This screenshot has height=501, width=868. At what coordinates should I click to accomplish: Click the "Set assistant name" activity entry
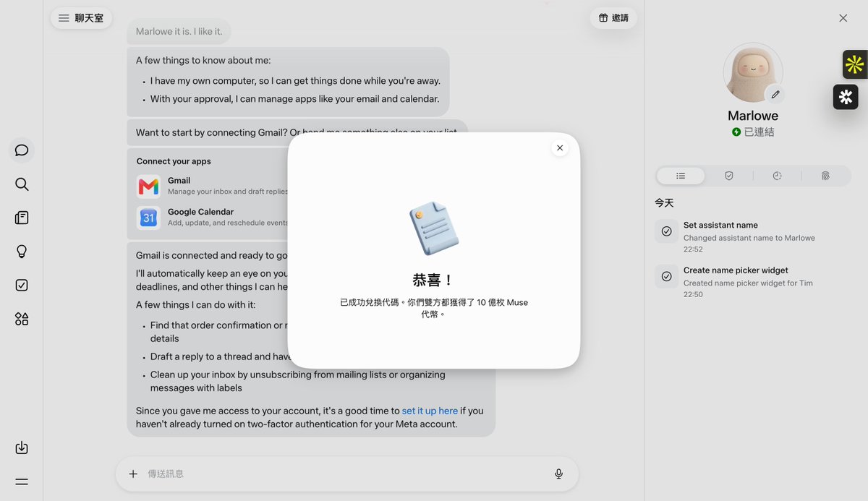pyautogui.click(x=753, y=237)
